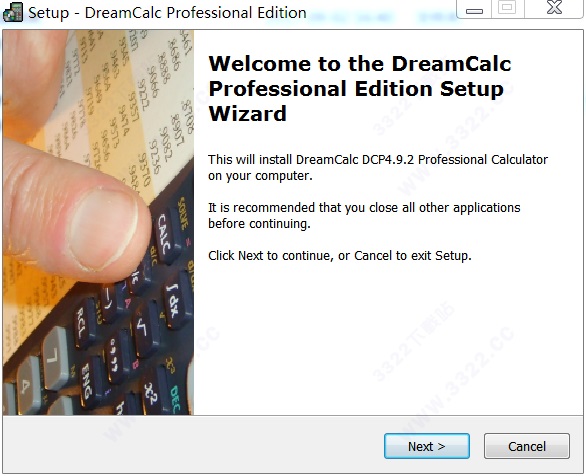The width and height of the screenshot is (586, 476).
Task: Click the yellow SOLVE label above CALC key
Action: point(183,213)
